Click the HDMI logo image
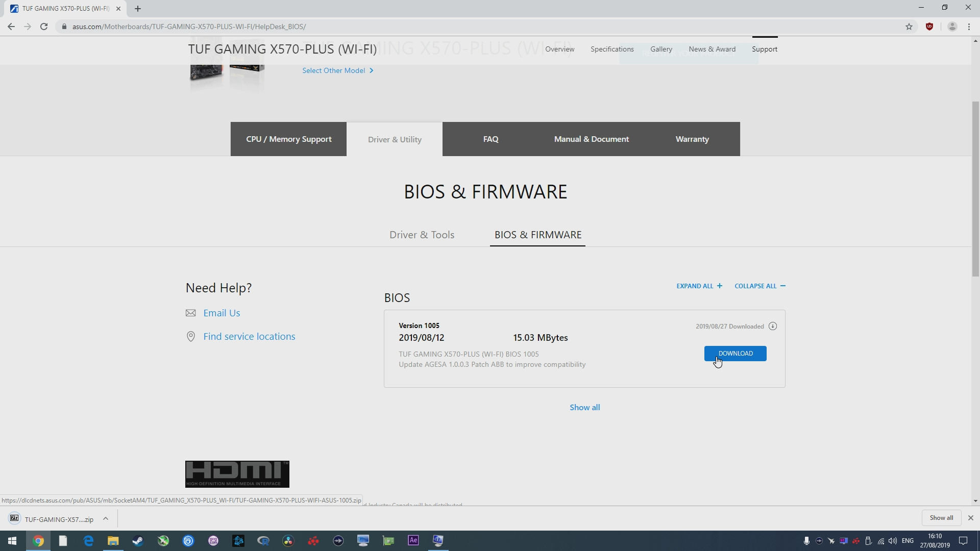 click(x=237, y=474)
